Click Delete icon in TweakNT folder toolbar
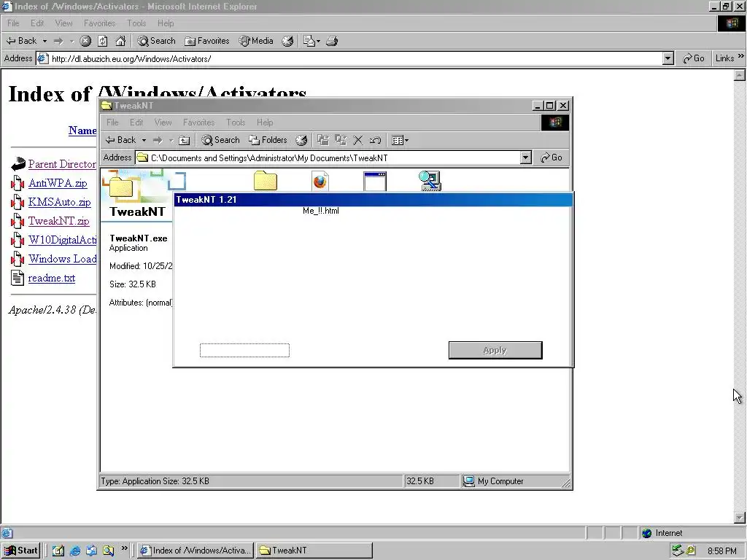 [x=357, y=140]
